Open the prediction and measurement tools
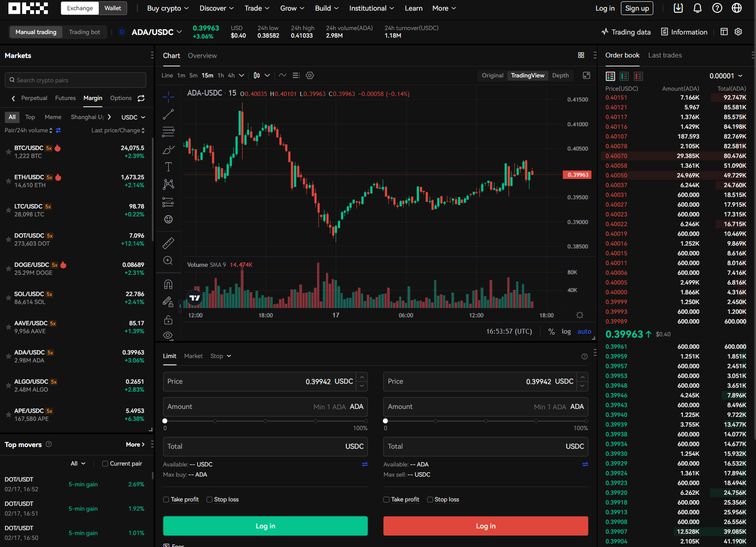 (x=168, y=202)
